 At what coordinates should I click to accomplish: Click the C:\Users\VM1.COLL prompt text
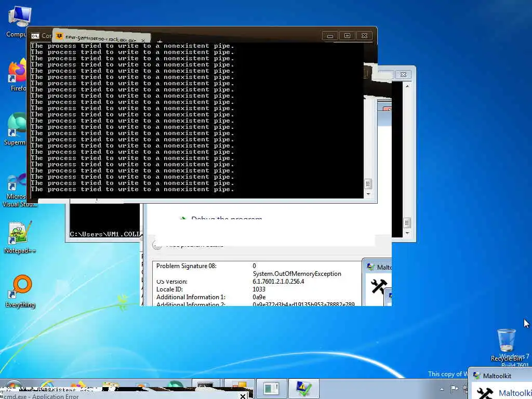click(104, 234)
